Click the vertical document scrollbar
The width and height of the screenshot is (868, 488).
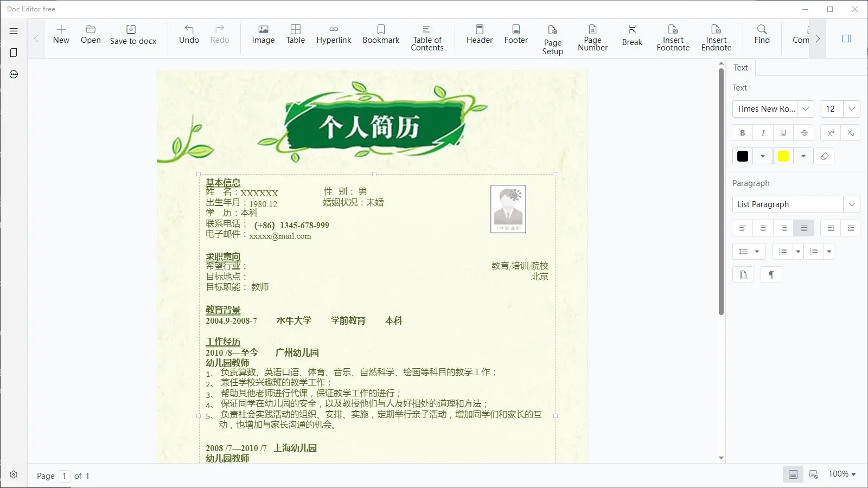[x=721, y=191]
